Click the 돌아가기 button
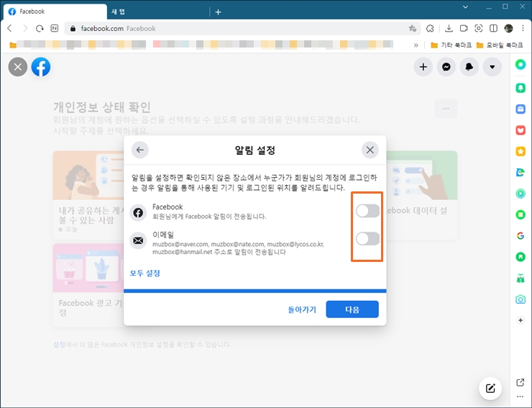Image resolution: width=532 pixels, height=408 pixels. pos(302,309)
